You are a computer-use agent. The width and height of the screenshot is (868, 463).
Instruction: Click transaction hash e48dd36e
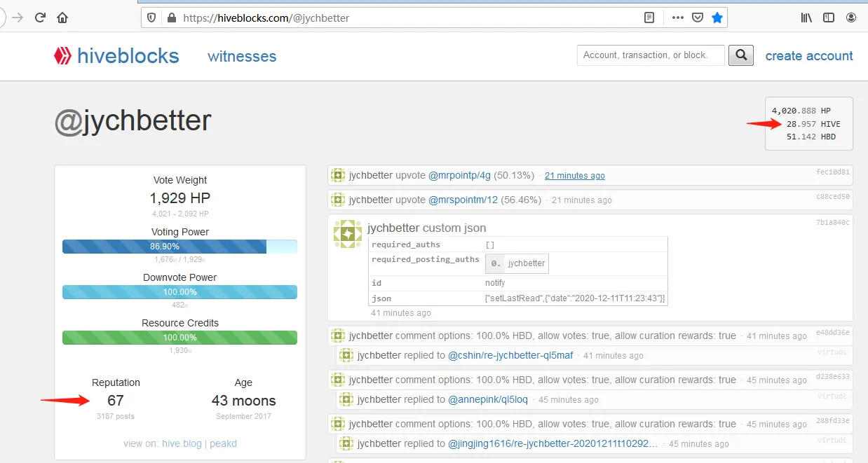(x=833, y=332)
